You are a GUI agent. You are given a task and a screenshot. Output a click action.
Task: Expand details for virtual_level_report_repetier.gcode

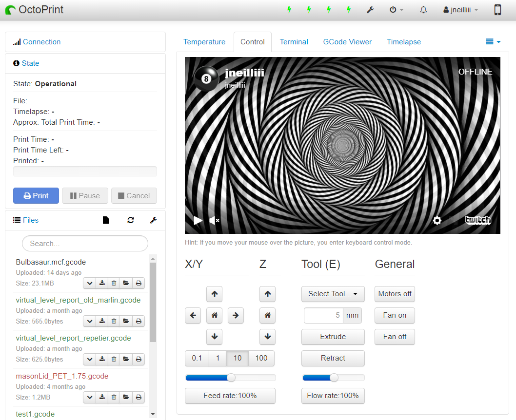pos(90,359)
